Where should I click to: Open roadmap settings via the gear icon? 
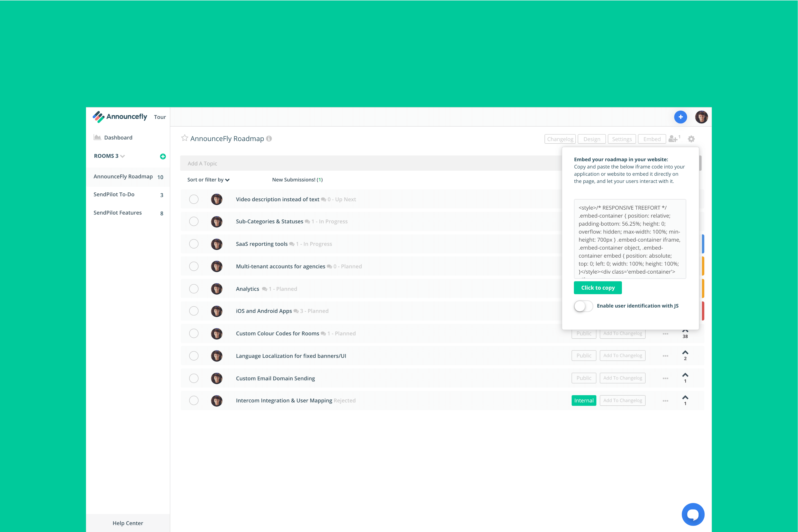tap(691, 139)
